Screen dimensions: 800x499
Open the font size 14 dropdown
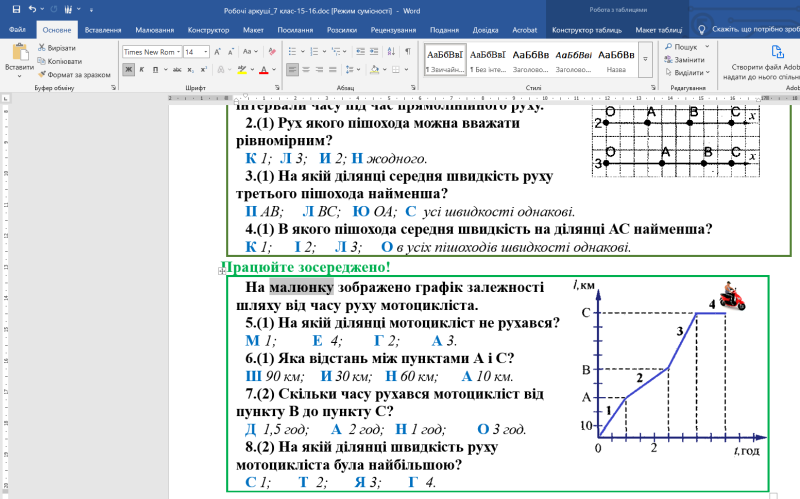[206, 52]
